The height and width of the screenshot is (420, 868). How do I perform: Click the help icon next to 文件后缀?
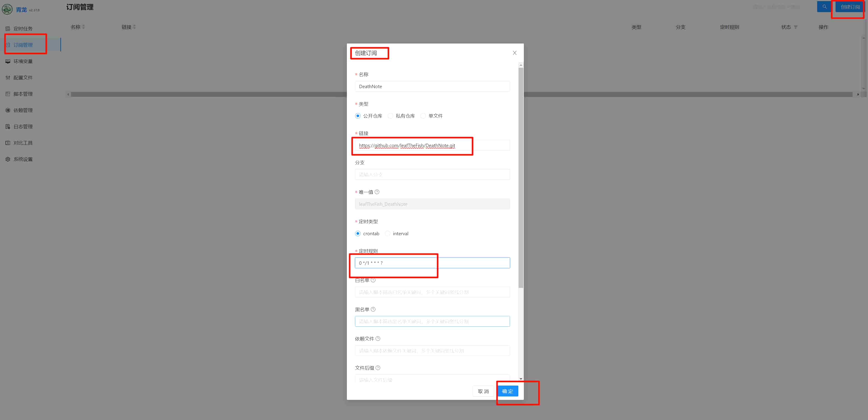(x=378, y=368)
